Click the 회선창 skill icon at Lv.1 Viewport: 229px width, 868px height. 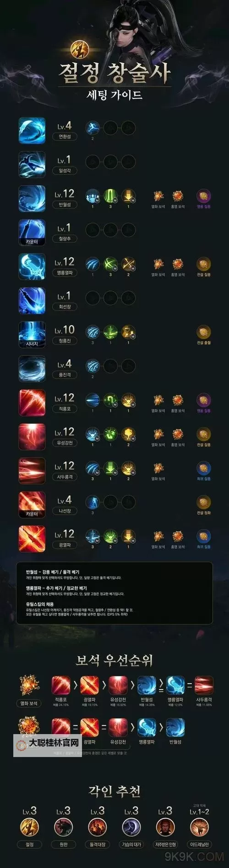pos(32,301)
